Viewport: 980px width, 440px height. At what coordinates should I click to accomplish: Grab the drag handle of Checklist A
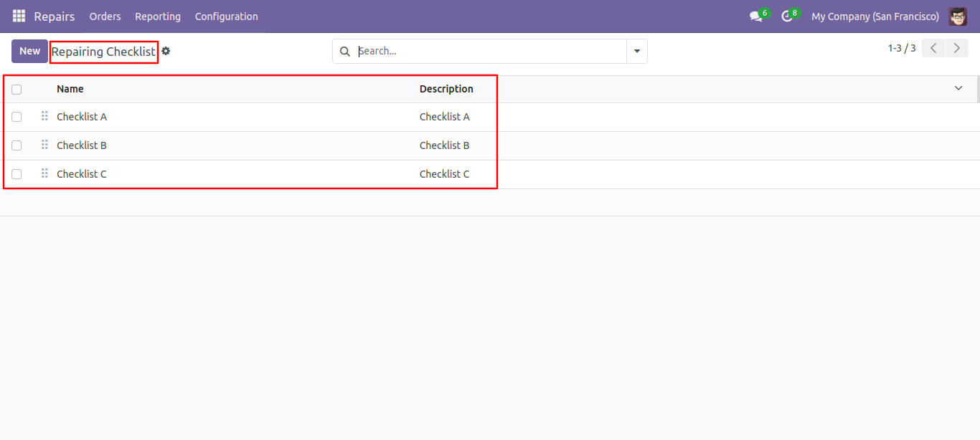[x=44, y=116]
